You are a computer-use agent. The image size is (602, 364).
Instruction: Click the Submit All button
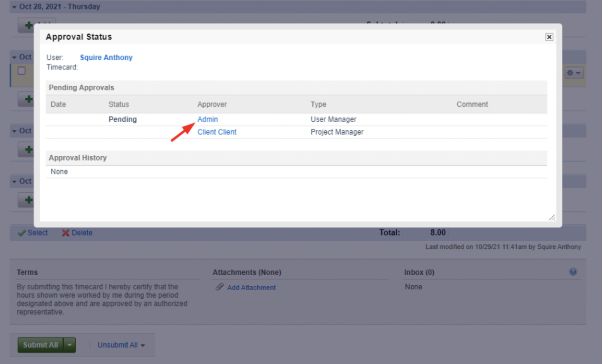(40, 345)
